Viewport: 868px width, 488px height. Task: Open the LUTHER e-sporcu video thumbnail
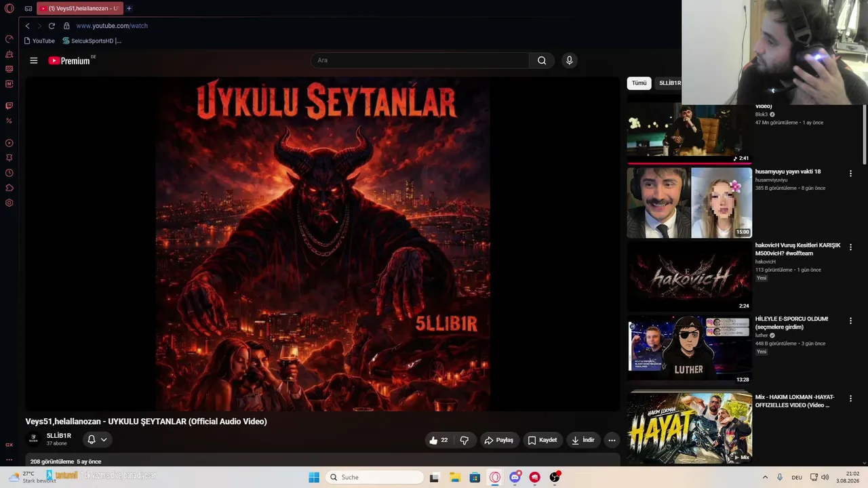[689, 350]
